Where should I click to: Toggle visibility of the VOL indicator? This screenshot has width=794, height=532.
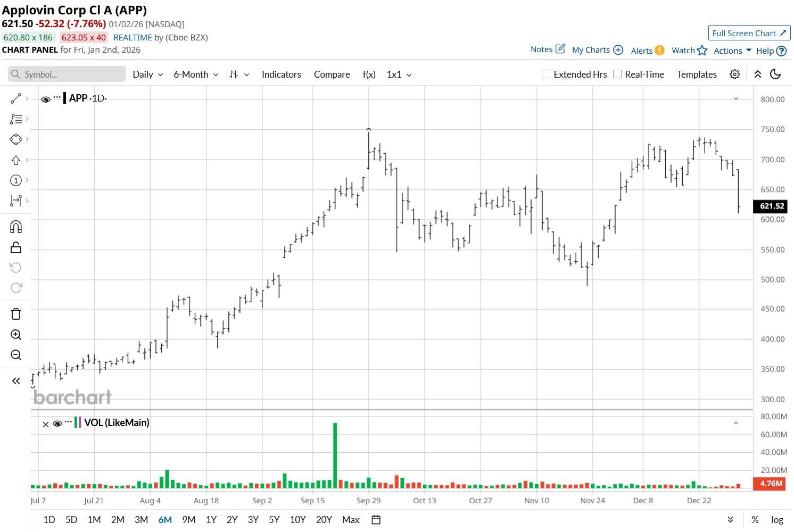pos(57,424)
